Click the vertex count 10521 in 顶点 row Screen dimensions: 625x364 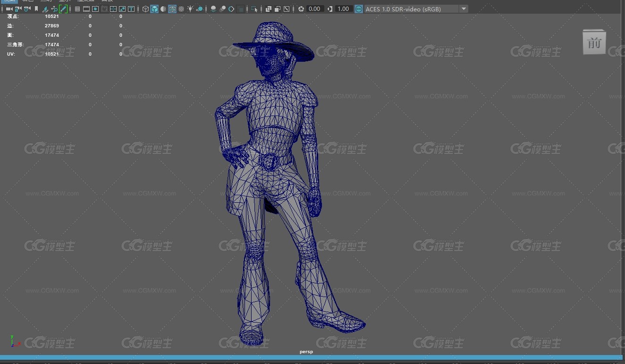[52, 17]
